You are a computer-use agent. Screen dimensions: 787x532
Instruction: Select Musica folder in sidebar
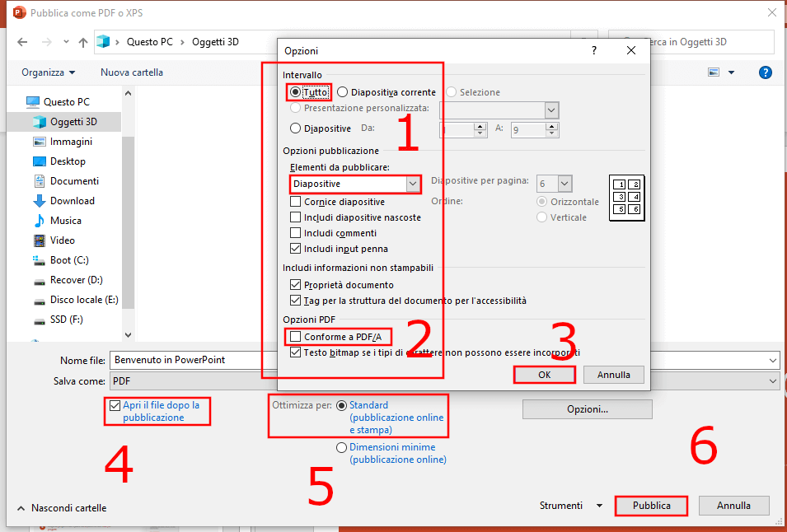pyautogui.click(x=65, y=221)
